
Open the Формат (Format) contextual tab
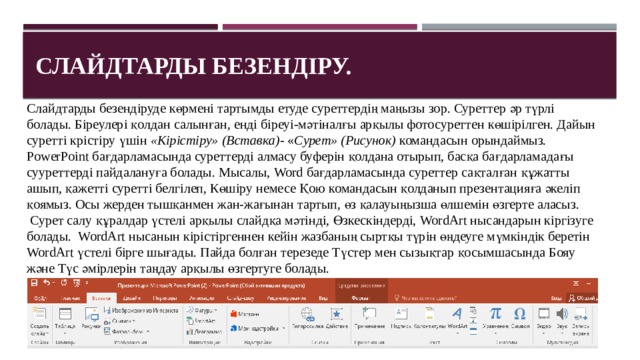360,298
